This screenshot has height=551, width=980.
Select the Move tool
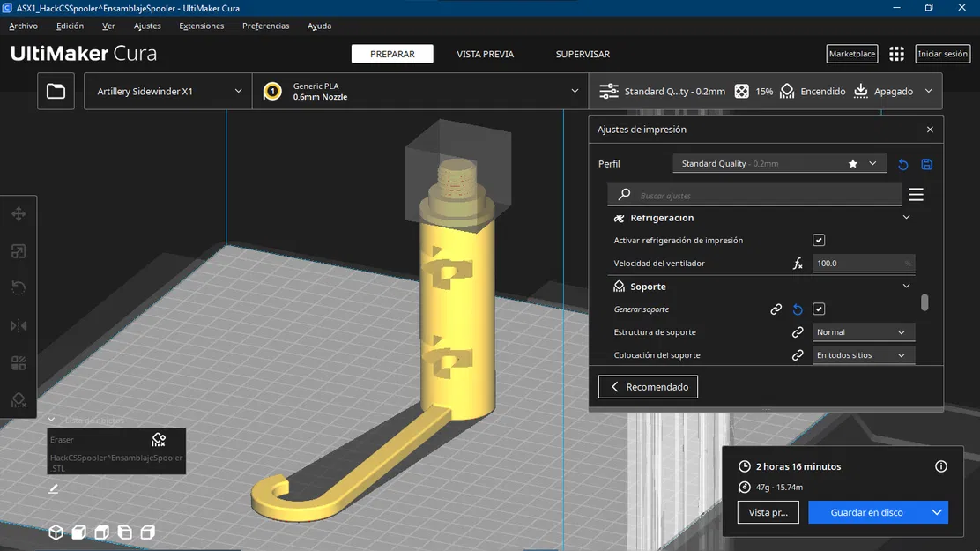click(19, 214)
